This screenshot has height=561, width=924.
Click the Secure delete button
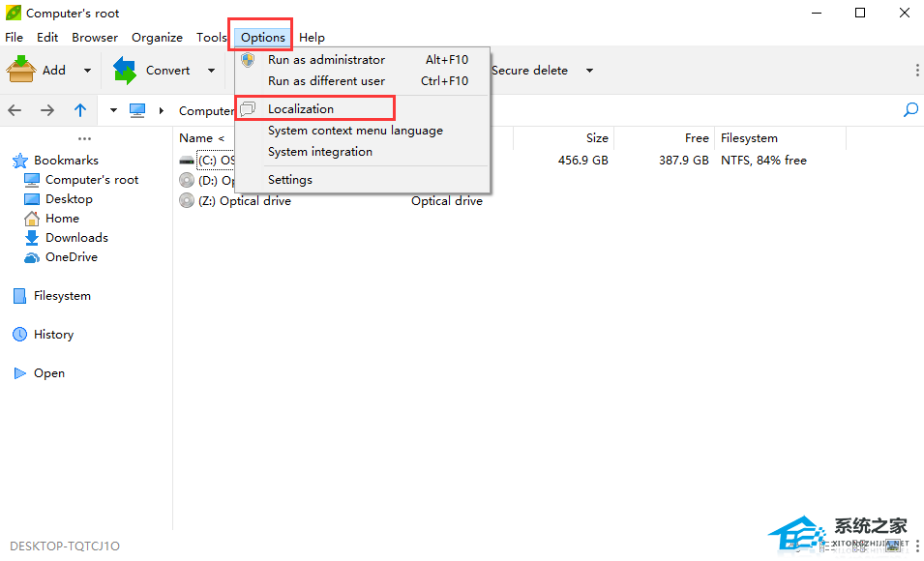pos(529,70)
